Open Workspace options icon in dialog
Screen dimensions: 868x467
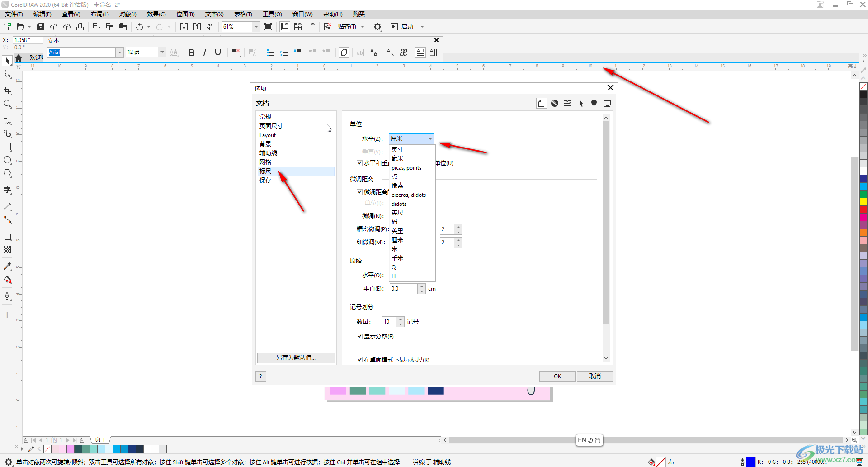607,103
